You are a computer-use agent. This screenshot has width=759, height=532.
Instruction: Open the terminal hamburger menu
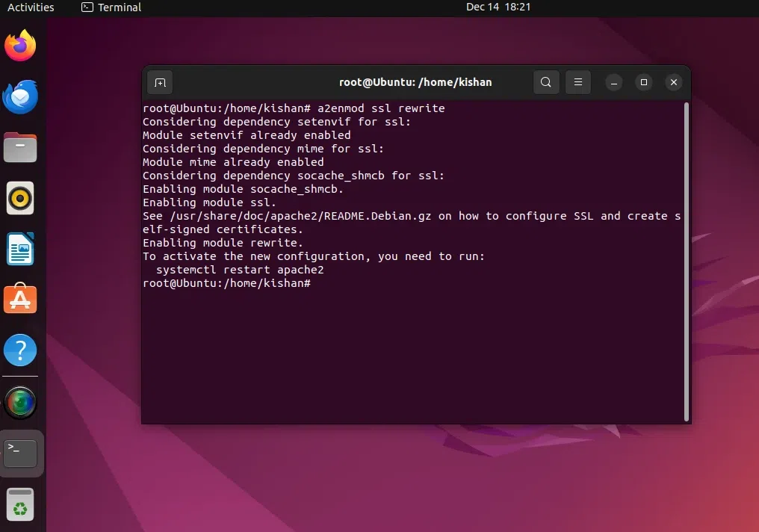click(578, 82)
